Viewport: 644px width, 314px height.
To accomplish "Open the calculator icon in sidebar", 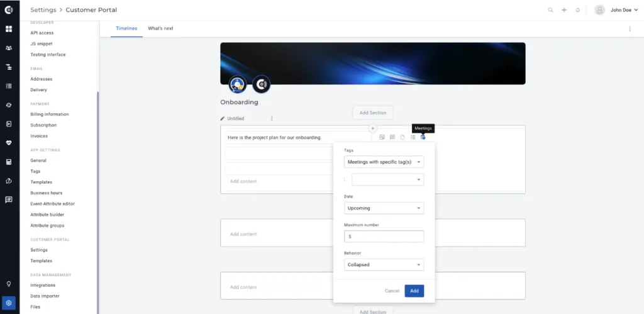I will pos(9,162).
